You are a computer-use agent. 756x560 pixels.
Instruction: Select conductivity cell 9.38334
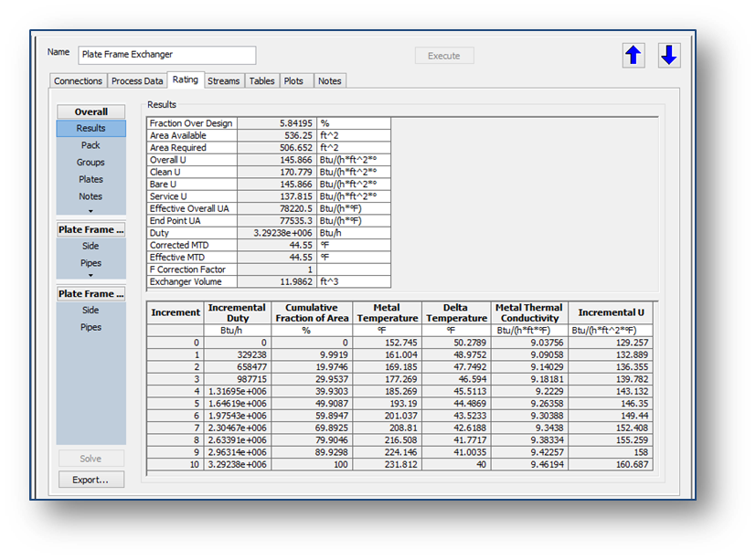529,440
